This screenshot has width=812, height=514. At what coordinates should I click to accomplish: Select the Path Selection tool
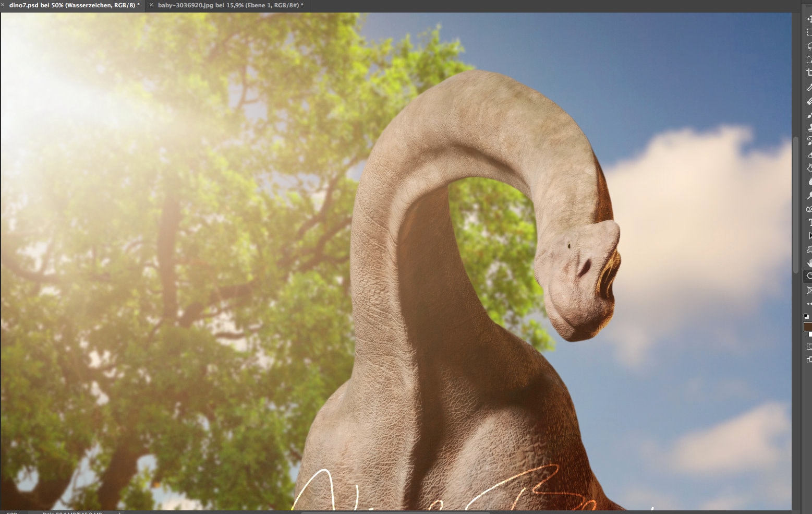click(x=807, y=234)
